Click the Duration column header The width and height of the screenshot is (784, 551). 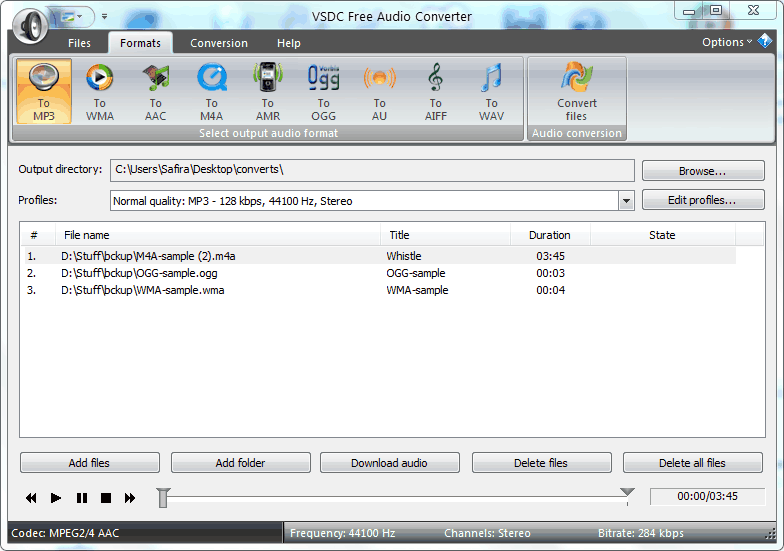click(x=550, y=235)
